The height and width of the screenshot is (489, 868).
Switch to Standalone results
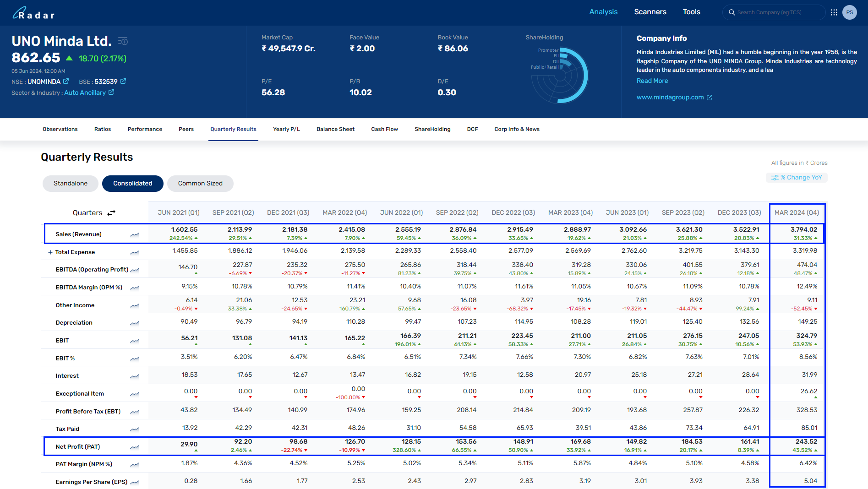click(x=71, y=183)
